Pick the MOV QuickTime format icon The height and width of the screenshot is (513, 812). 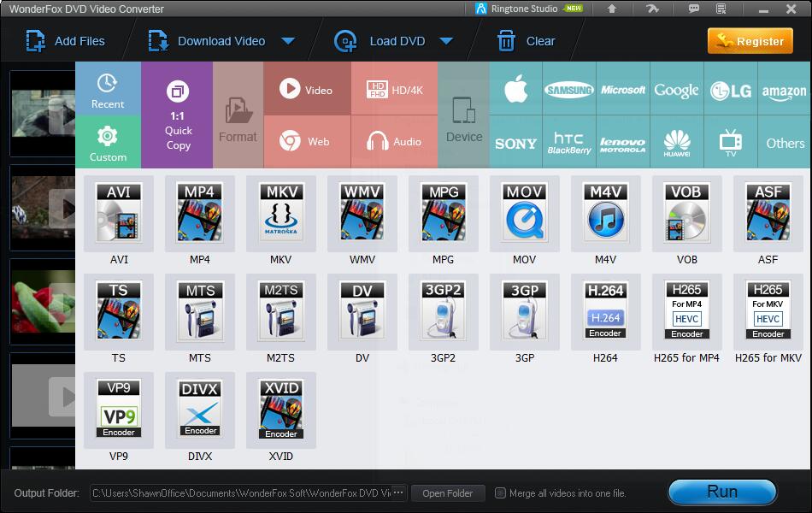click(x=524, y=211)
